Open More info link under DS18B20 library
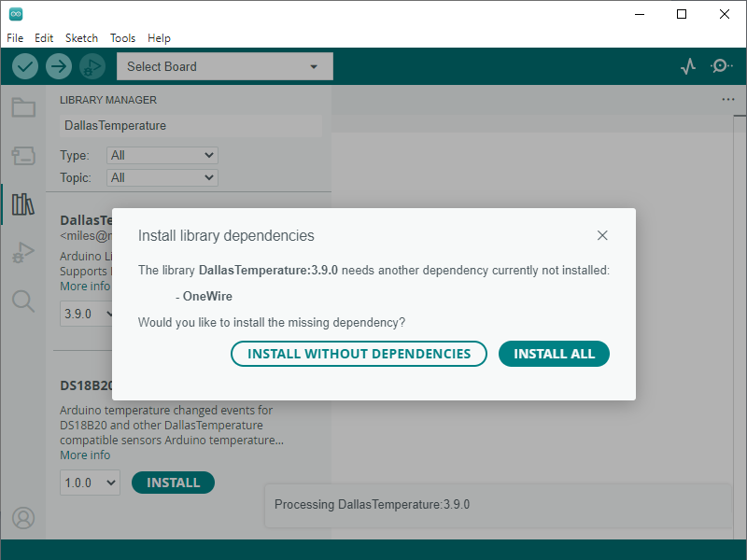Viewport: 747px width, 560px height. 85,455
